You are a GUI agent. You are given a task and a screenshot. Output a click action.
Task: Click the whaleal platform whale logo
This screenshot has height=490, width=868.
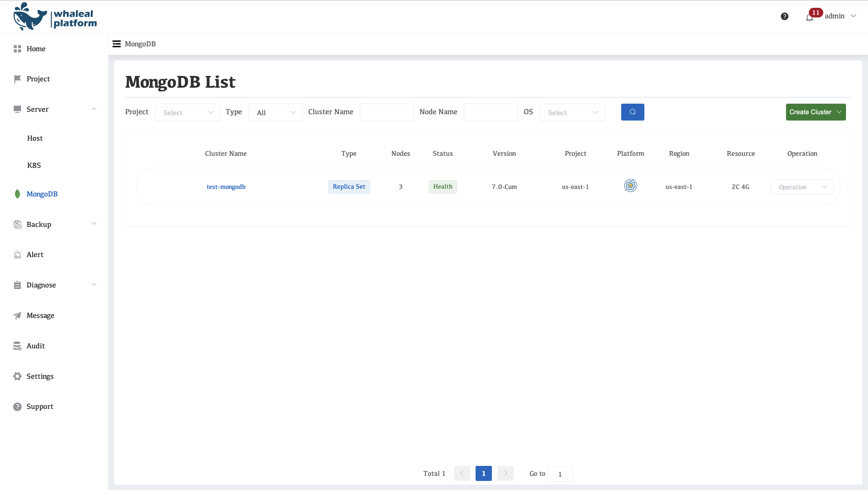30,17
